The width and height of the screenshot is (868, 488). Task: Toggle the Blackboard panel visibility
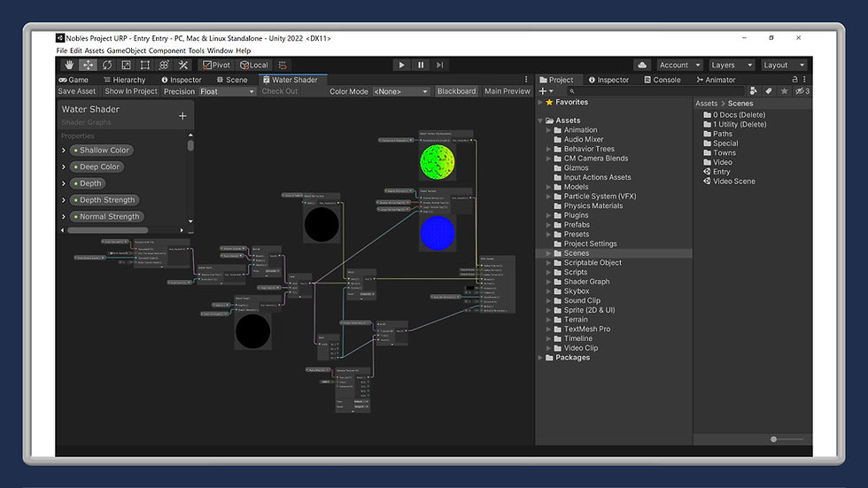pos(456,91)
